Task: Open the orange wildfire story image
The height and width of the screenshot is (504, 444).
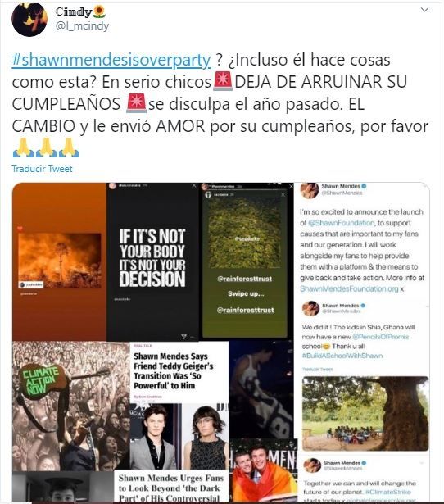Action: (60, 261)
